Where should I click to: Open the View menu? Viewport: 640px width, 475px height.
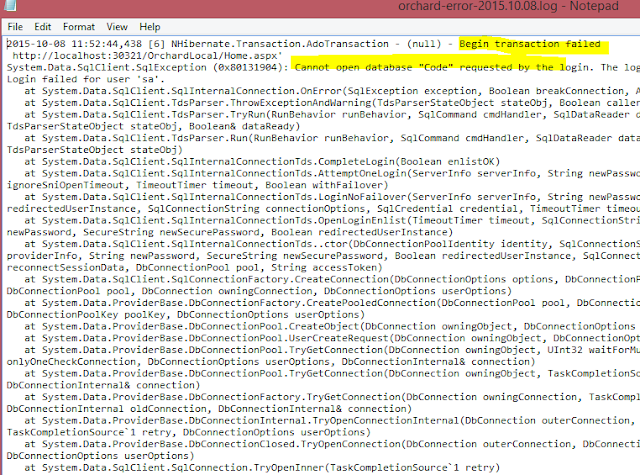[x=117, y=27]
